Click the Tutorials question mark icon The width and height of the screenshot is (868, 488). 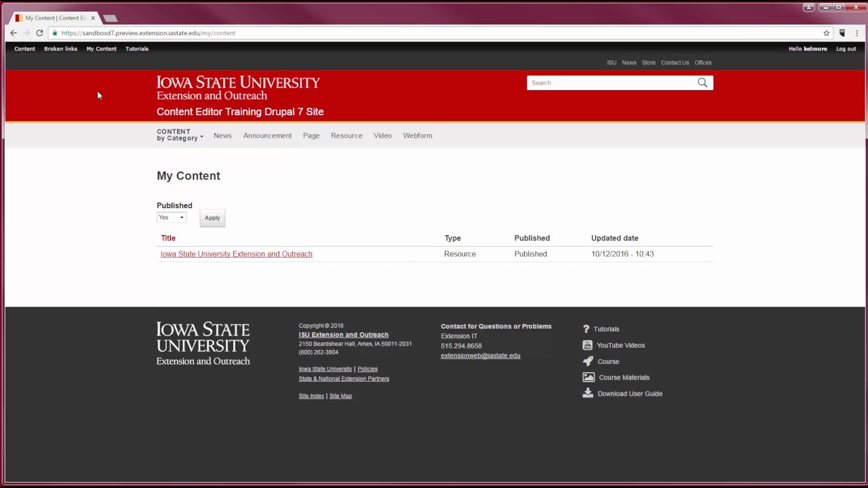tap(587, 329)
